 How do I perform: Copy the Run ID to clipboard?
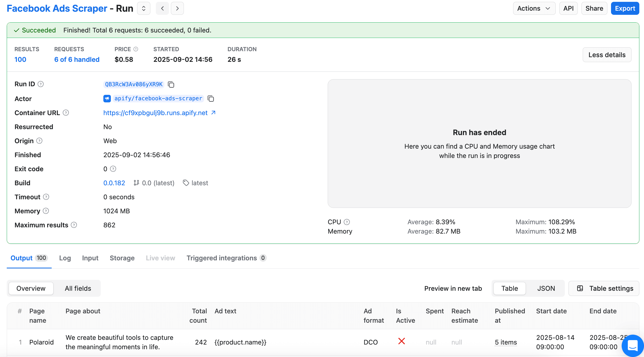(x=171, y=84)
